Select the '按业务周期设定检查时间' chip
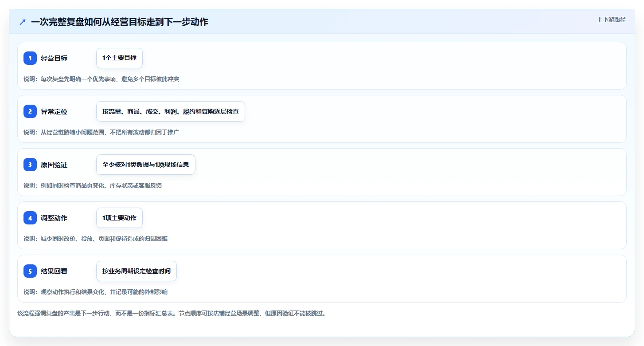 pyautogui.click(x=137, y=271)
